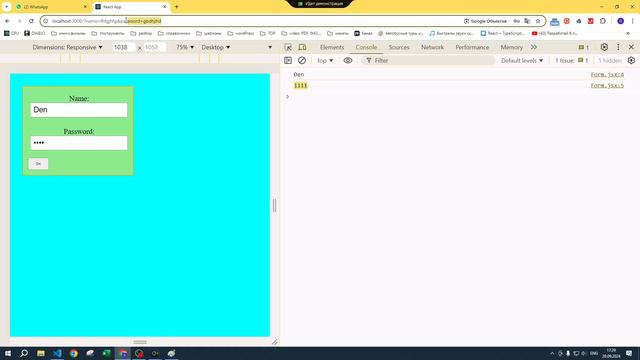Switch to the Memory tab
640x360 pixels.
511,47
